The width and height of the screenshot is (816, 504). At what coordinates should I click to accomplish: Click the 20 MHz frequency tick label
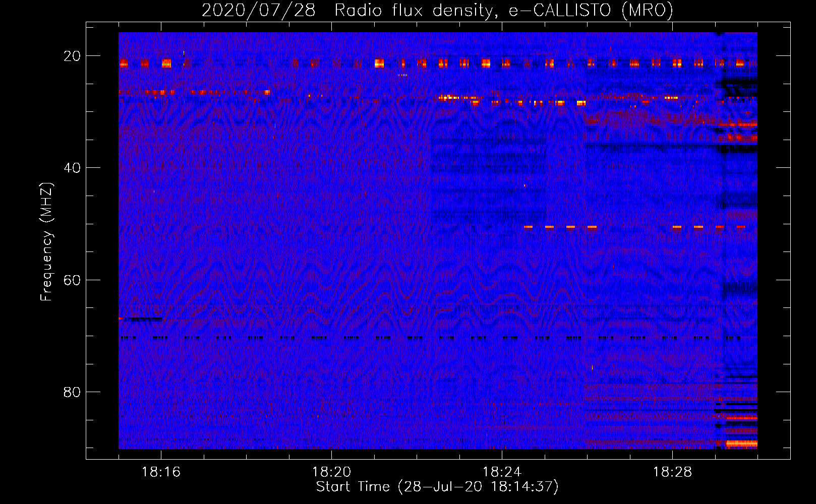[72, 56]
